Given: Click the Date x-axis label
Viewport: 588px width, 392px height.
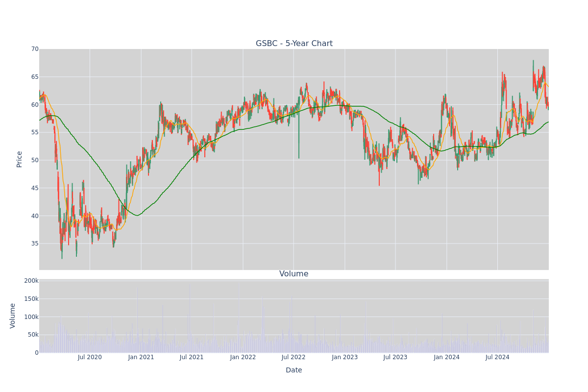Looking at the screenshot, I should [294, 370].
